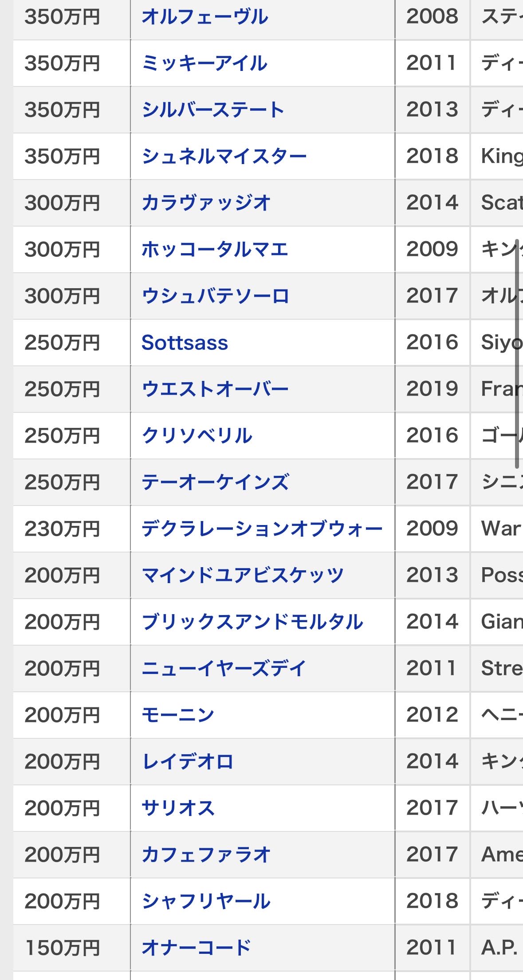Open the マインドユアビスケッツ link
This screenshot has height=980, width=523.
pos(242,576)
